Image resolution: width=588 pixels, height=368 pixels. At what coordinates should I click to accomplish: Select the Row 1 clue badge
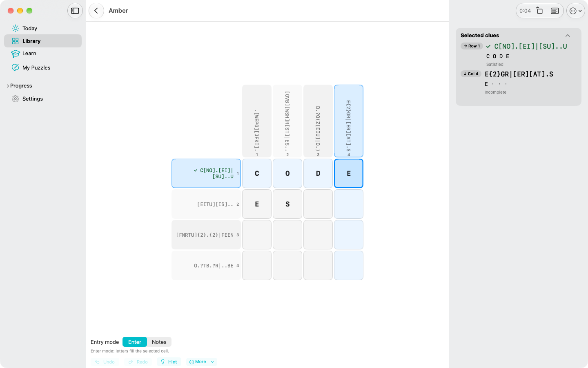[472, 46]
